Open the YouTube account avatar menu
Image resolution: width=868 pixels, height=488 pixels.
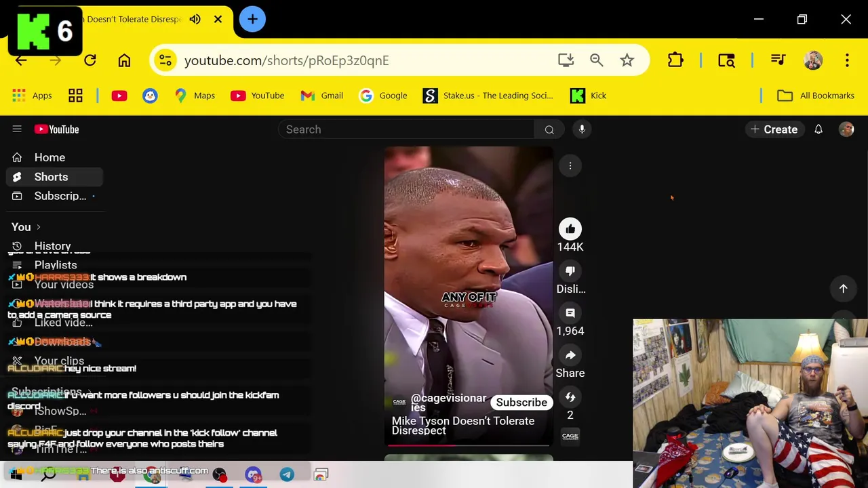point(846,129)
